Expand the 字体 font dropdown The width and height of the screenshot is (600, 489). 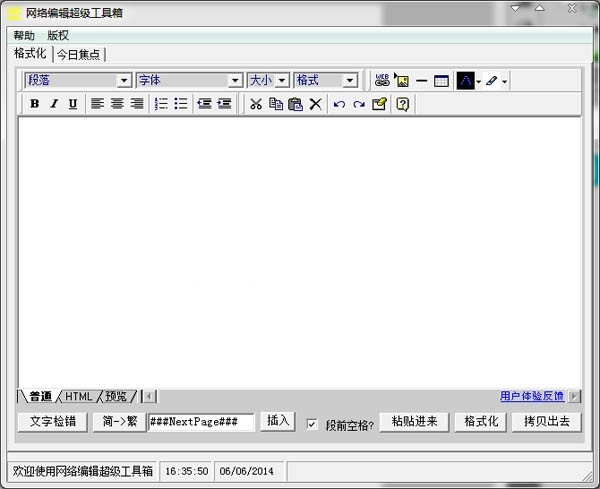189,80
